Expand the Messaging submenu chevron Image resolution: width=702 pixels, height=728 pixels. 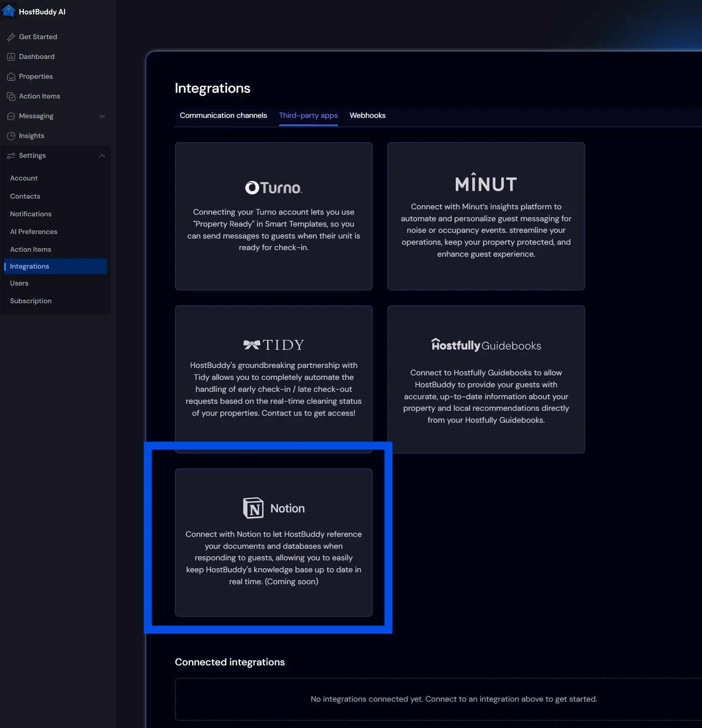click(102, 116)
